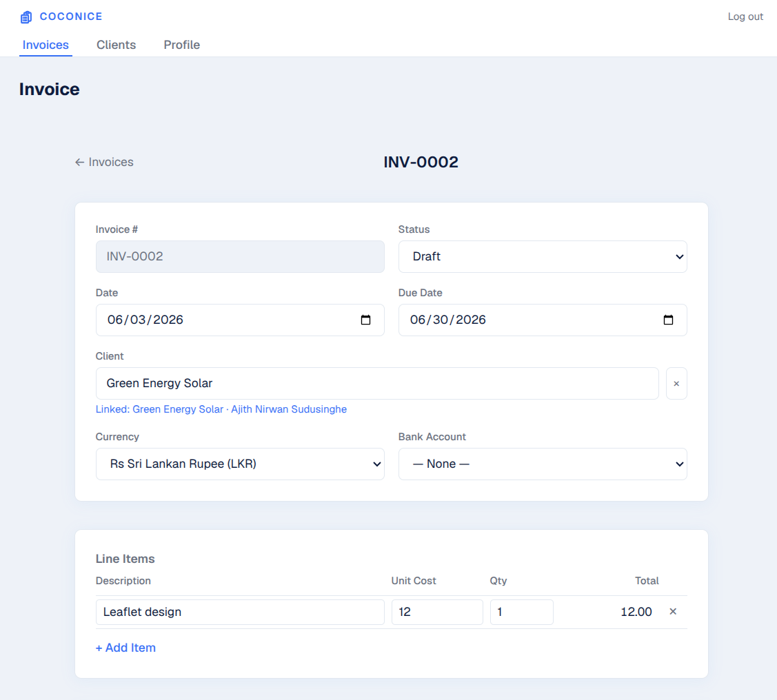This screenshot has width=777, height=700.
Task: Clear the Green Energy Solar client
Action: click(676, 384)
